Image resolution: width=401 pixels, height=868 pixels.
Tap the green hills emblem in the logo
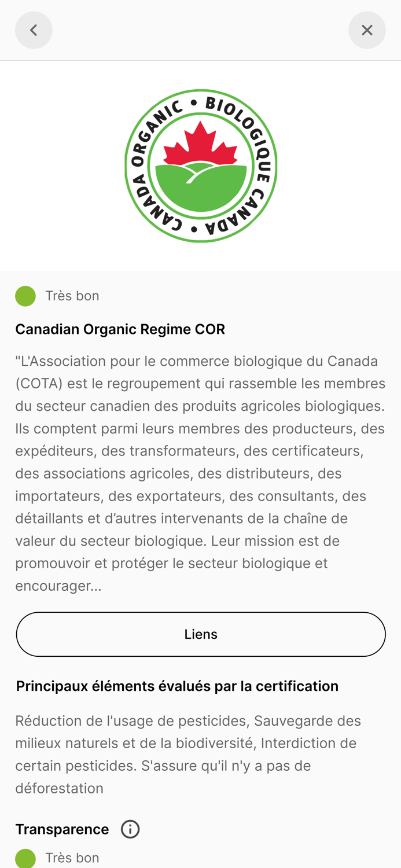(201, 187)
